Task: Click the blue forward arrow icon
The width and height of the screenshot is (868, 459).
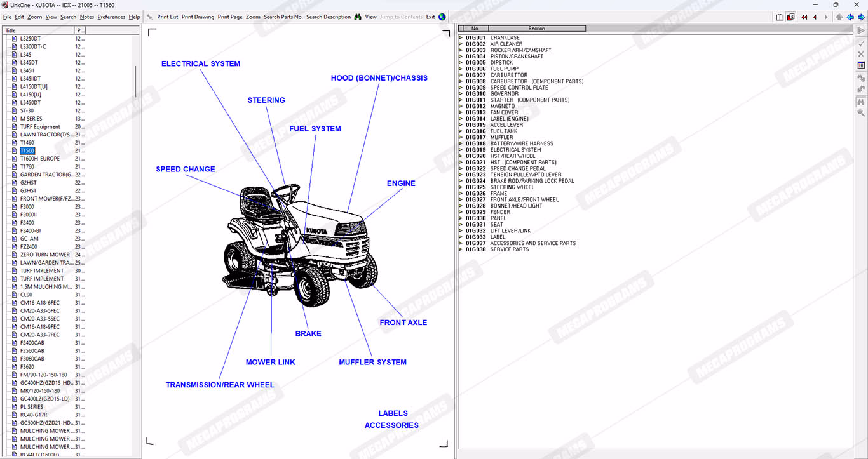Action: (860, 17)
